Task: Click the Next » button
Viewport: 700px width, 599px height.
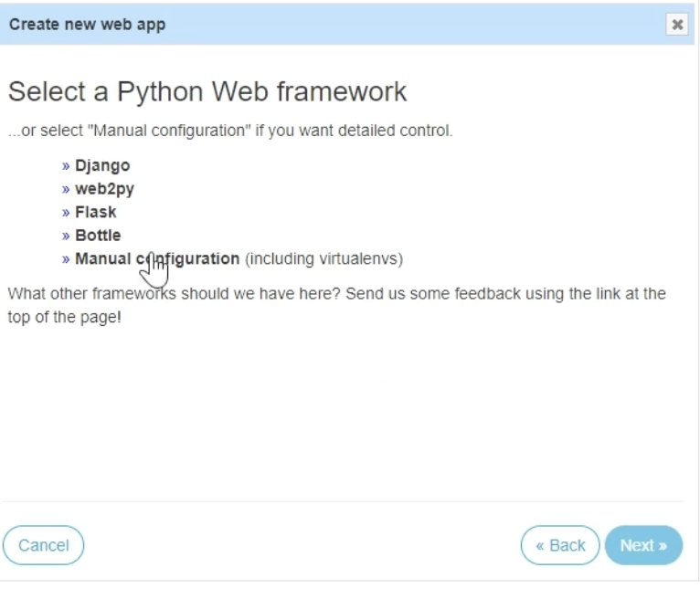Action: tap(643, 545)
